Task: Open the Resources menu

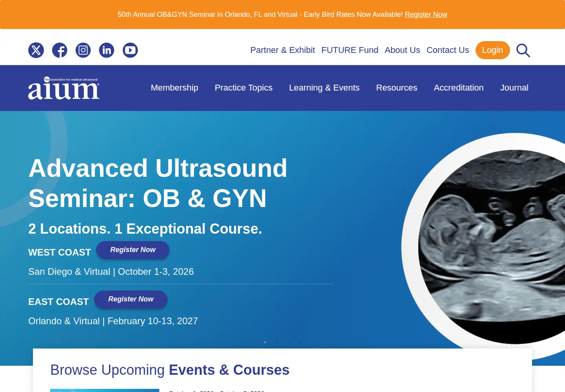Action: pos(397,88)
